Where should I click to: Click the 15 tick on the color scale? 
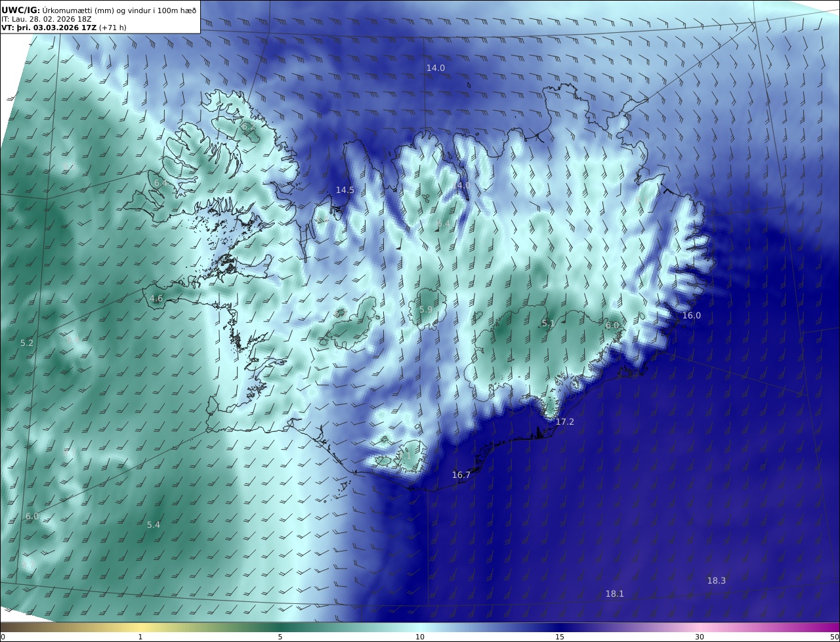click(x=560, y=637)
